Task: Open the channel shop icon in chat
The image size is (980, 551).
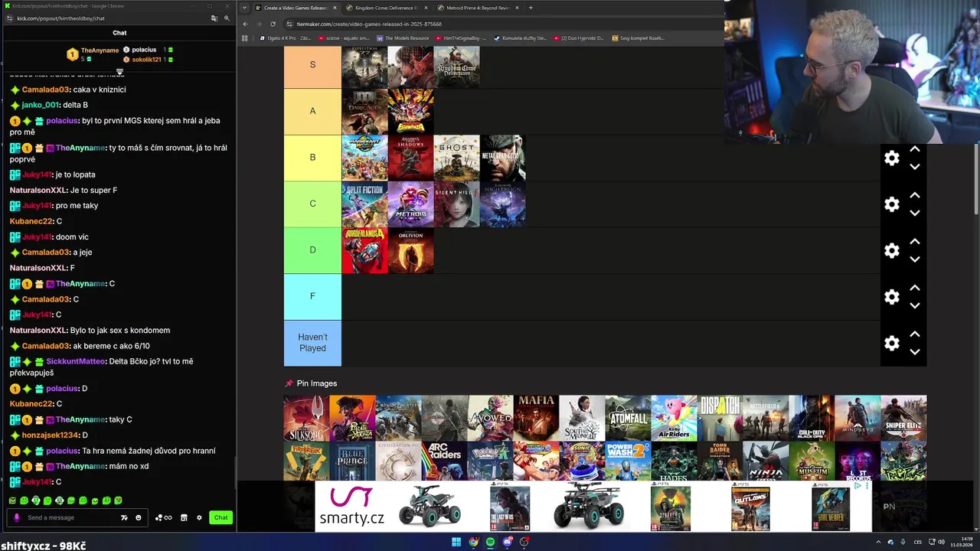Action: [184, 517]
